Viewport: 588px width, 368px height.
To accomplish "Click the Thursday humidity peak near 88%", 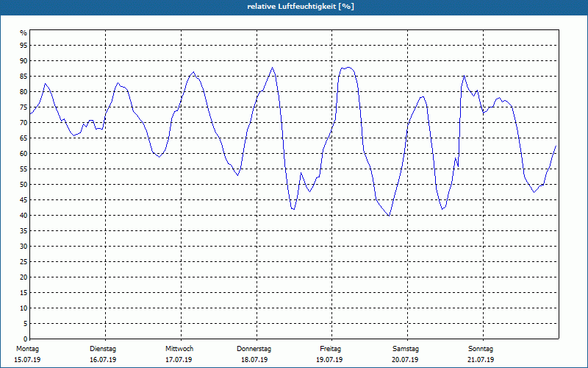I will coord(273,68).
